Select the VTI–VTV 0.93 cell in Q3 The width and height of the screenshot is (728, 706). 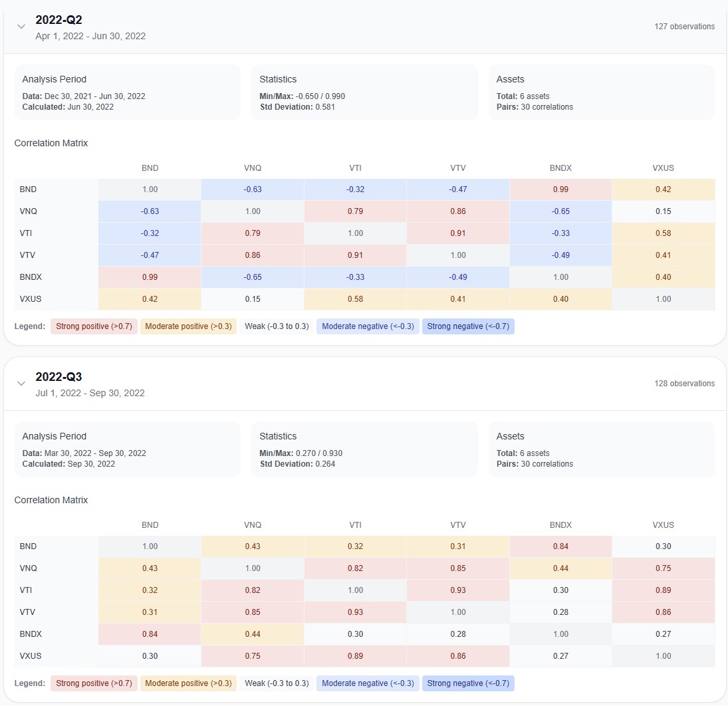(x=458, y=590)
